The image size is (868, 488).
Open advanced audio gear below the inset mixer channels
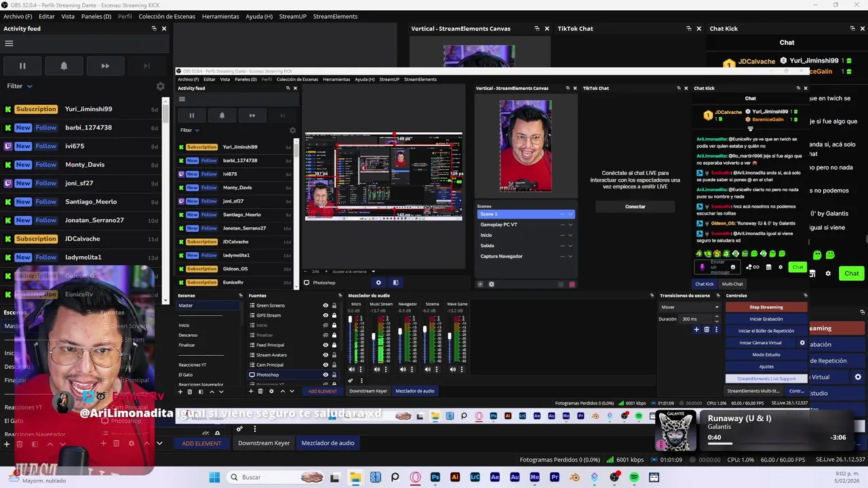(351, 381)
